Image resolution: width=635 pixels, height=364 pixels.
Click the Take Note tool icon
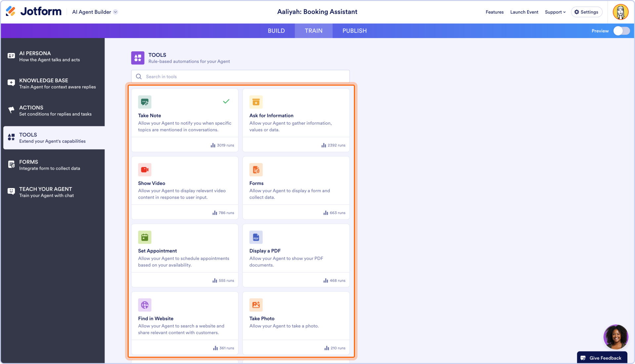(145, 102)
